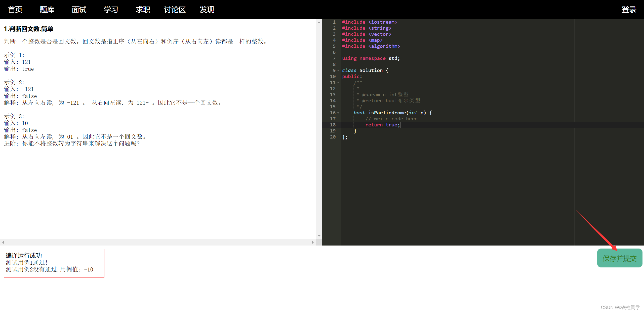Collapse the class Solution fold at line 9
The height and width of the screenshot is (312, 644).
click(338, 71)
